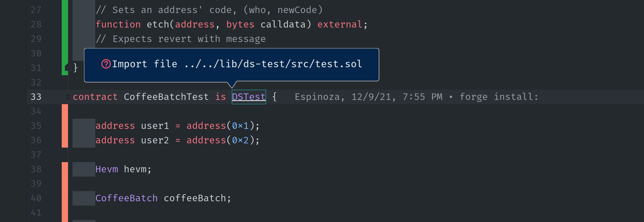The width and height of the screenshot is (644, 222).
Task: Click the red git change bar beside line 35
Action: pyautogui.click(x=65, y=126)
